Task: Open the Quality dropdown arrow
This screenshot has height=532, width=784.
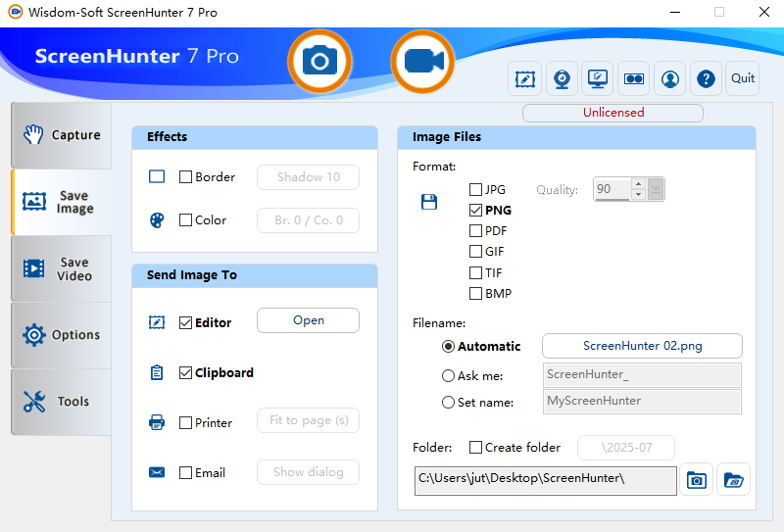Action: 656,189
